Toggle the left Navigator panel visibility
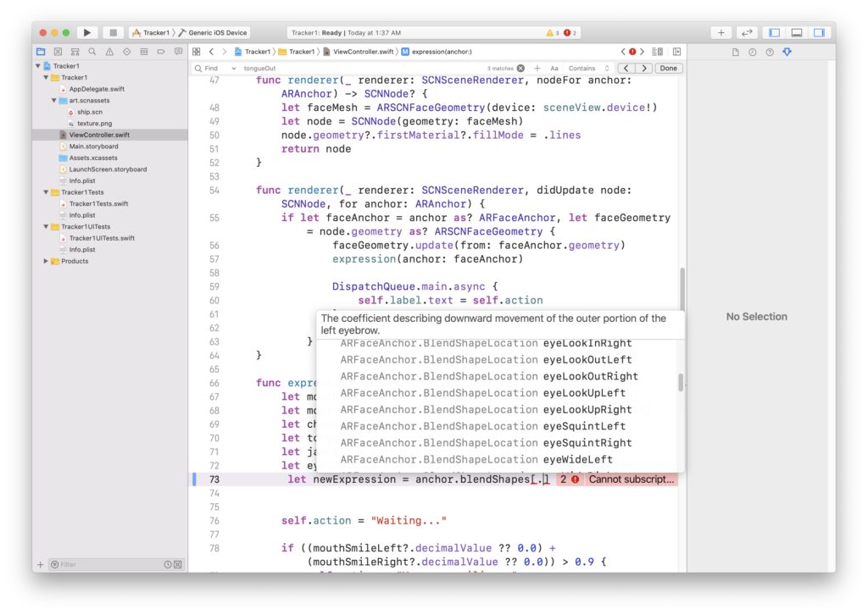This screenshot has height=615, width=868. (x=774, y=32)
